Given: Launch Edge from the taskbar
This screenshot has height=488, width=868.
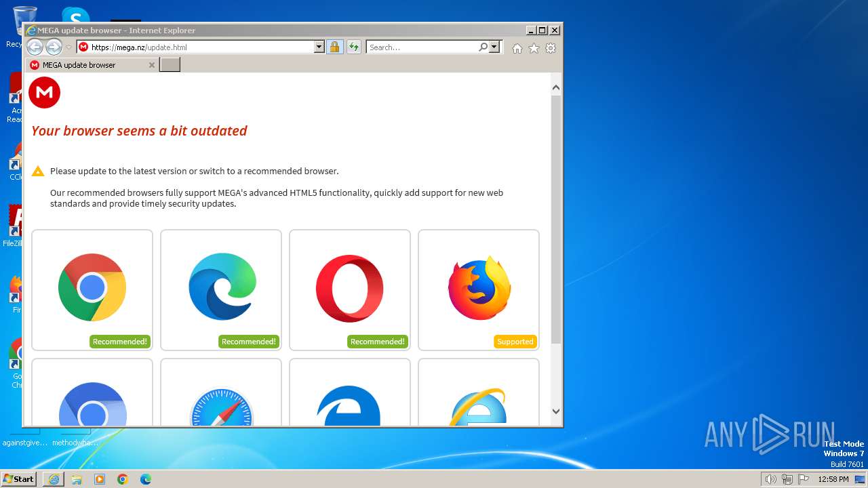Looking at the screenshot, I should 146,479.
